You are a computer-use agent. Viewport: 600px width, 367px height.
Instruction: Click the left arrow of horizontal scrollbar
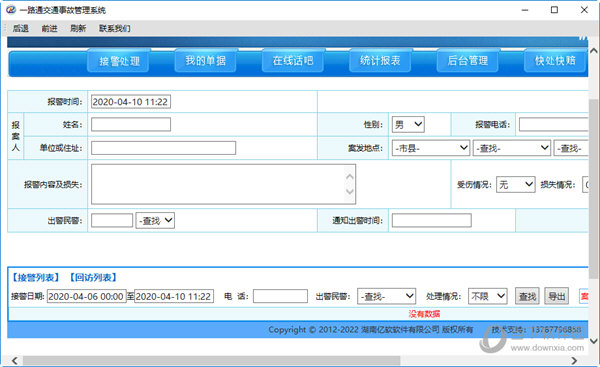click(x=15, y=360)
